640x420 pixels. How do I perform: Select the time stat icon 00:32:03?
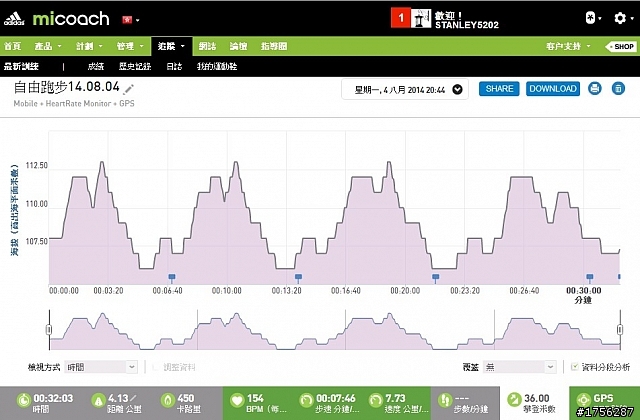(x=24, y=400)
